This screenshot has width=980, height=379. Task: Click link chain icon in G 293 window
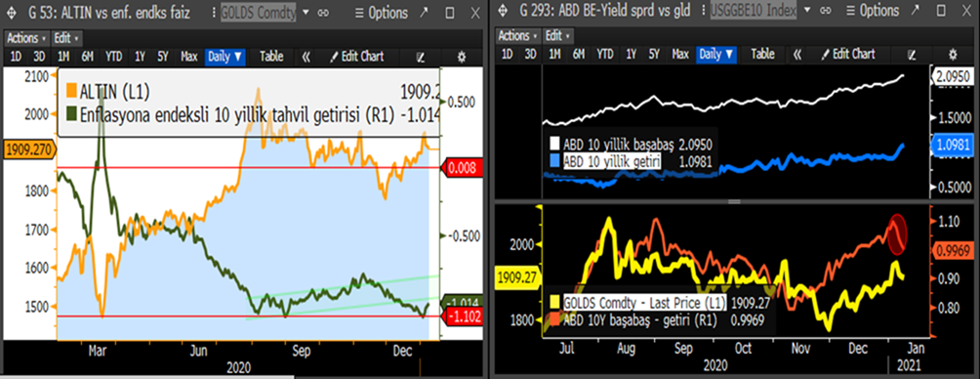[x=825, y=11]
